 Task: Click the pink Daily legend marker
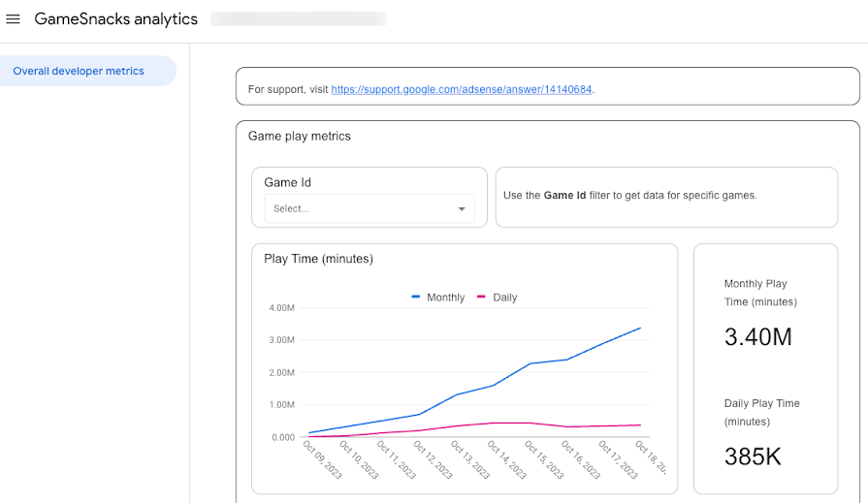click(x=481, y=297)
